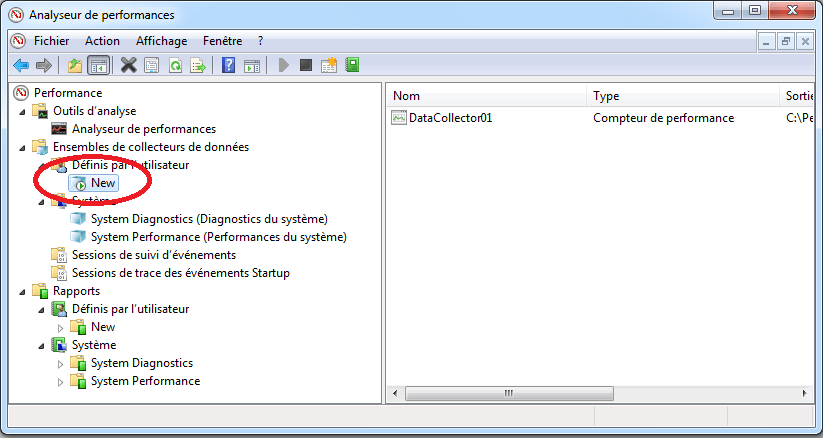Sort by the Type column header
Viewport: 825px width, 438px height.
tap(683, 96)
